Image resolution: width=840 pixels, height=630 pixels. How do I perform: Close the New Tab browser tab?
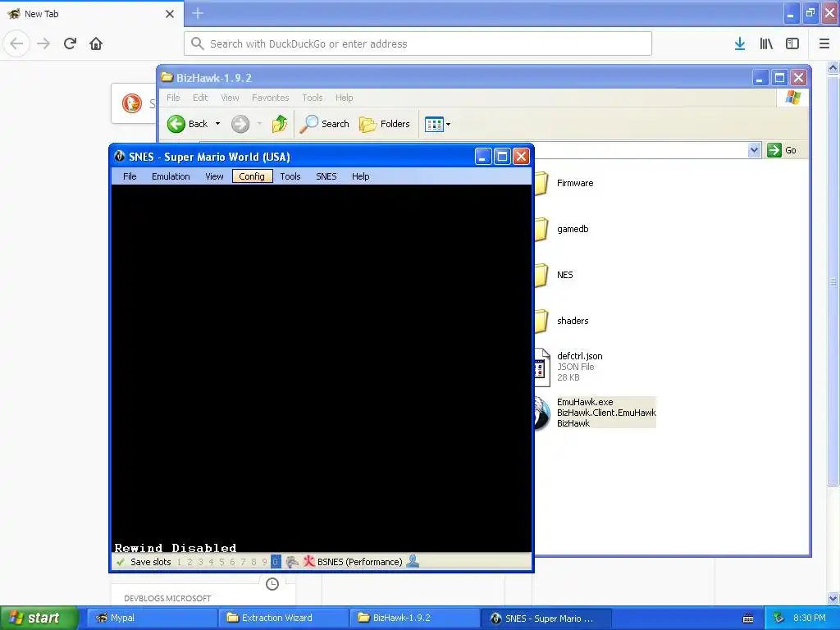pyautogui.click(x=170, y=14)
